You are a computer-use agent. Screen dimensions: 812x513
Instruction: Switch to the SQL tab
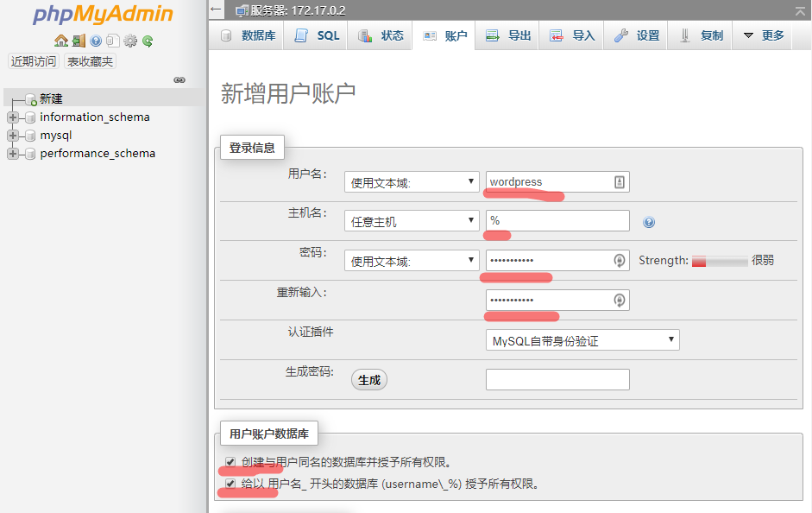[x=315, y=35]
